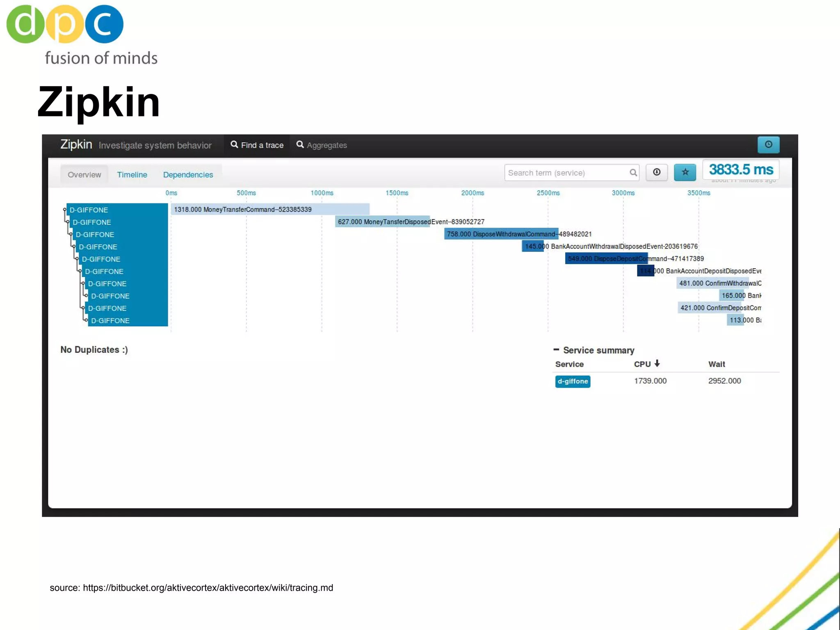This screenshot has width=840, height=630.
Task: Select the MoneyTansferDisposedEvent-839052727 span bar
Action: pos(382,221)
